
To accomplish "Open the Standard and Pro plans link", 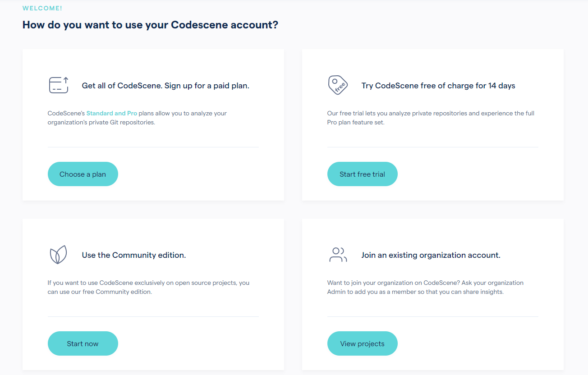I will 112,113.
